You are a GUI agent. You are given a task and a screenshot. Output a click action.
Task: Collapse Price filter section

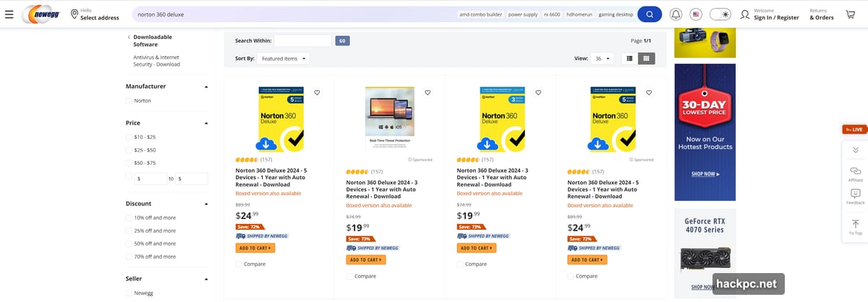[x=205, y=123]
